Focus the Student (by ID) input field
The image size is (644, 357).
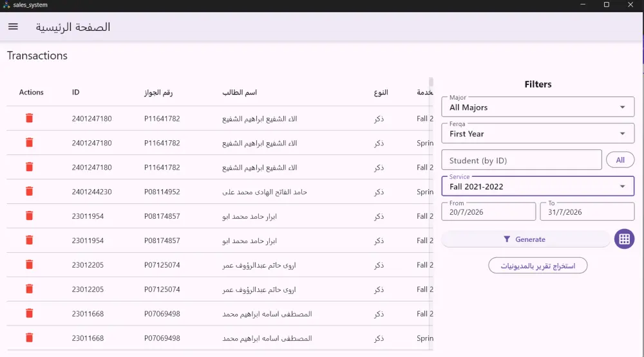coord(522,160)
